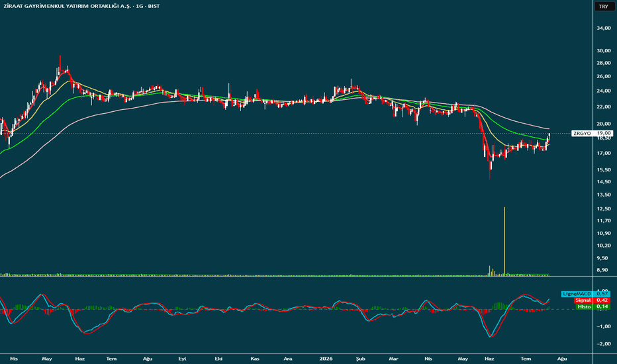
Task: Click the −1,00 MACD axis label
Action: click(603, 326)
